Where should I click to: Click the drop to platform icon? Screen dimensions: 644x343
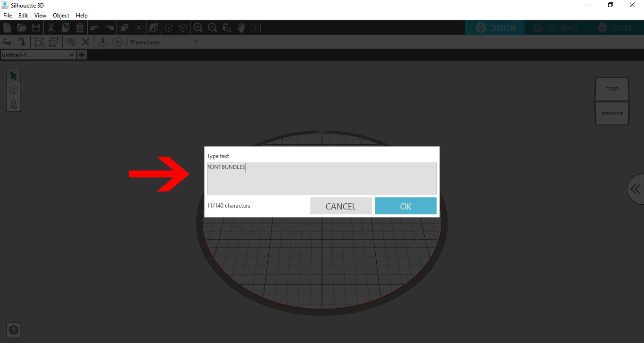[x=103, y=42]
